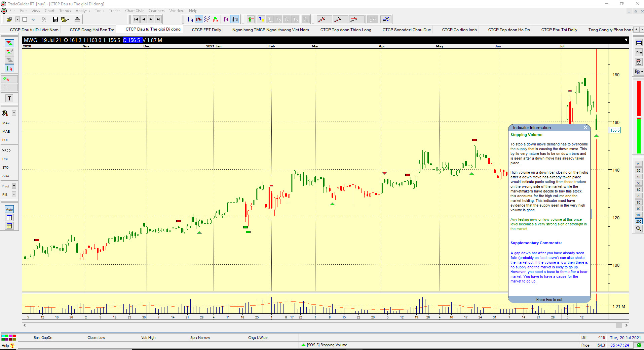Open the white triangle chart header dropdown

[x=626, y=40]
